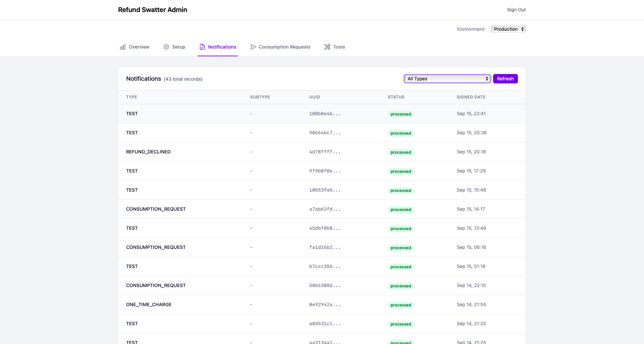Click UUID 98664bc7...

point(325,133)
